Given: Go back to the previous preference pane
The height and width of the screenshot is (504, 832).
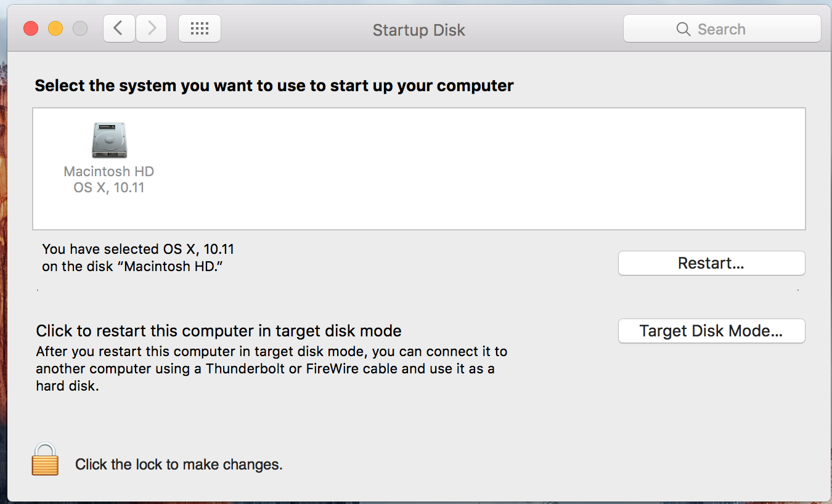Looking at the screenshot, I should click(x=119, y=28).
